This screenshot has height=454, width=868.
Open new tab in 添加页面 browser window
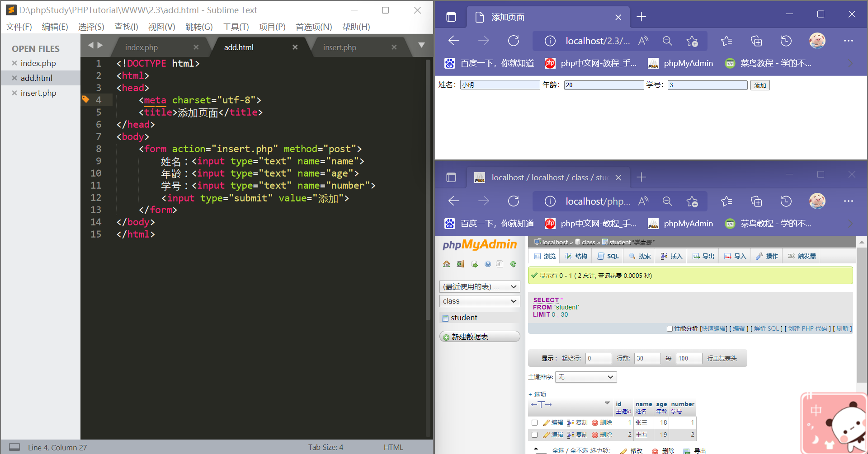pyautogui.click(x=641, y=17)
